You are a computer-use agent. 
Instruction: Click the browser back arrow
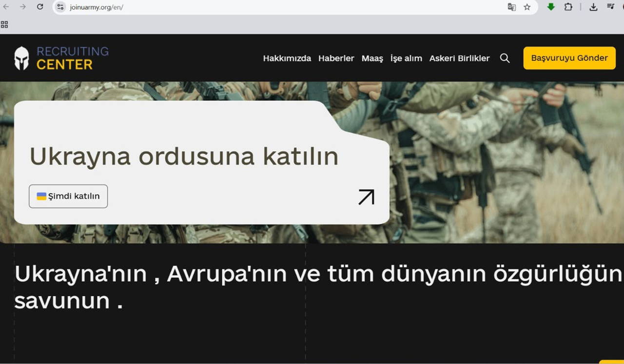pos(6,7)
